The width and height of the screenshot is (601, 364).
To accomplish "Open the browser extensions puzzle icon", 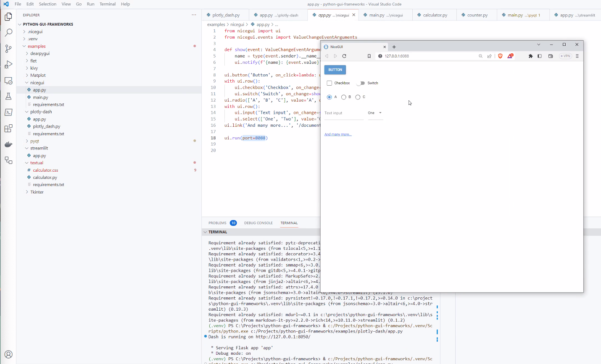I will point(530,56).
